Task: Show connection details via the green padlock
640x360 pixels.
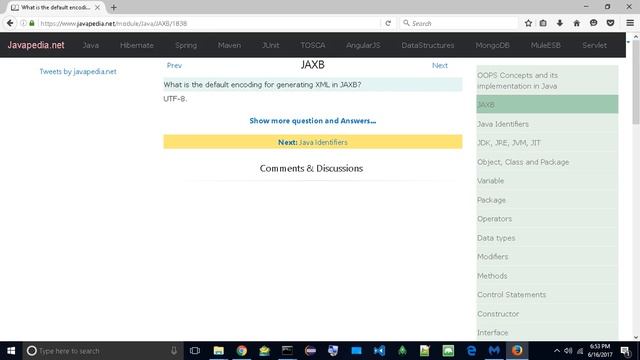Action: coord(32,23)
